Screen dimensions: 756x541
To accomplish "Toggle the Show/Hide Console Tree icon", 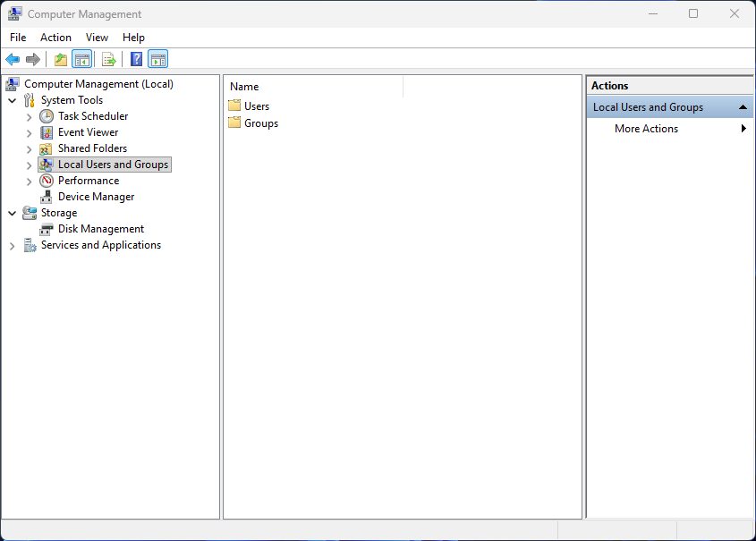I will point(81,59).
